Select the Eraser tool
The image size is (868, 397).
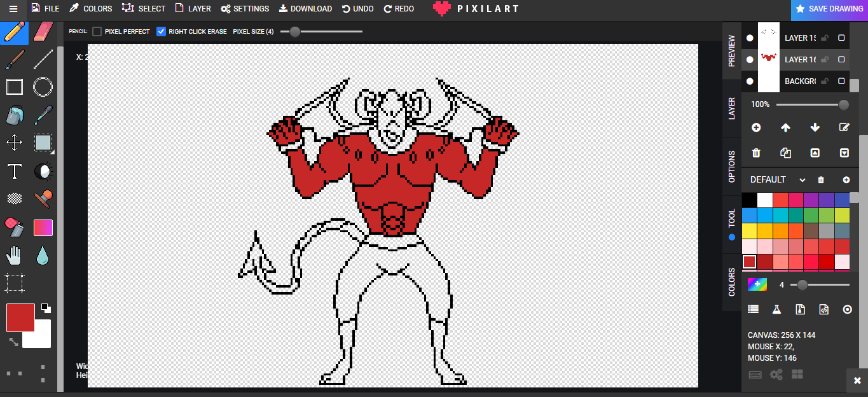tap(43, 31)
